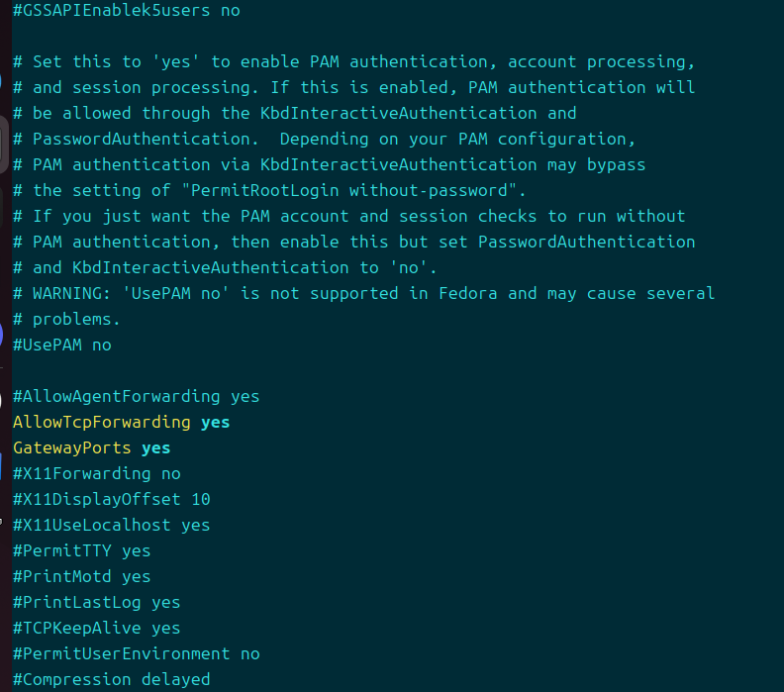Click the #PermitUserEnvironment no line

click(136, 653)
